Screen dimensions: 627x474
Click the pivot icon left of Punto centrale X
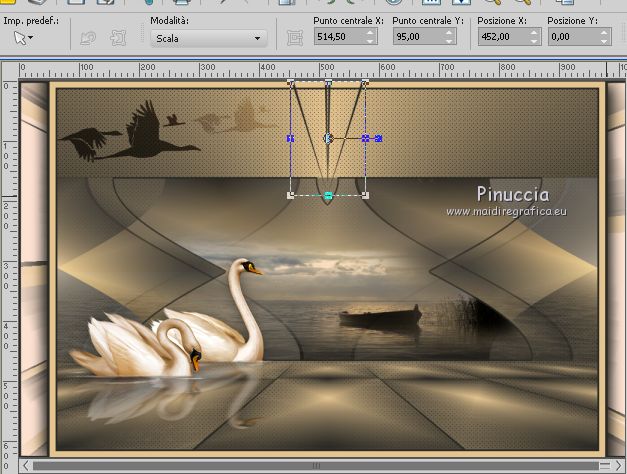tap(294, 38)
